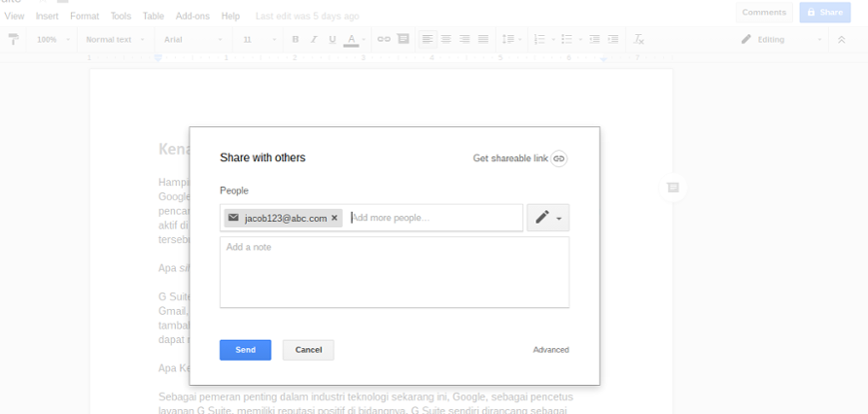The image size is (868, 414).
Task: Click the Send button
Action: pos(246,350)
